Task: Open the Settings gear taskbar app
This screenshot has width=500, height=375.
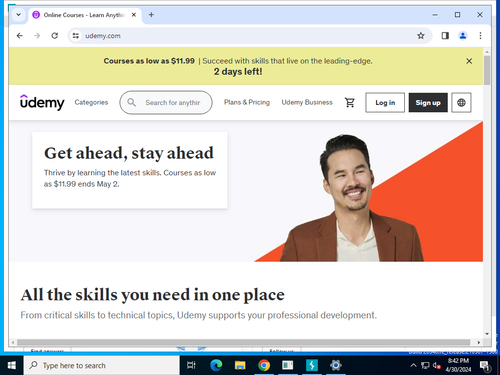Action: (x=336, y=365)
